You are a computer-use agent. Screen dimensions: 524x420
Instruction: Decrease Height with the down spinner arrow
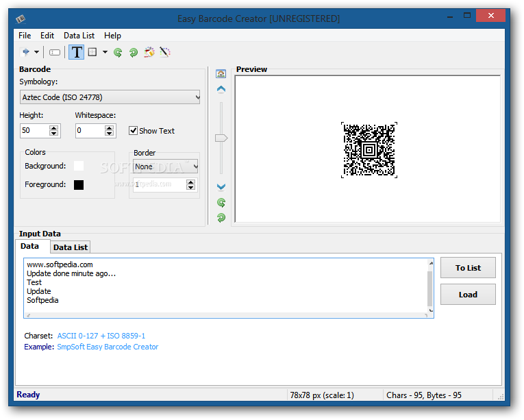tap(54, 134)
